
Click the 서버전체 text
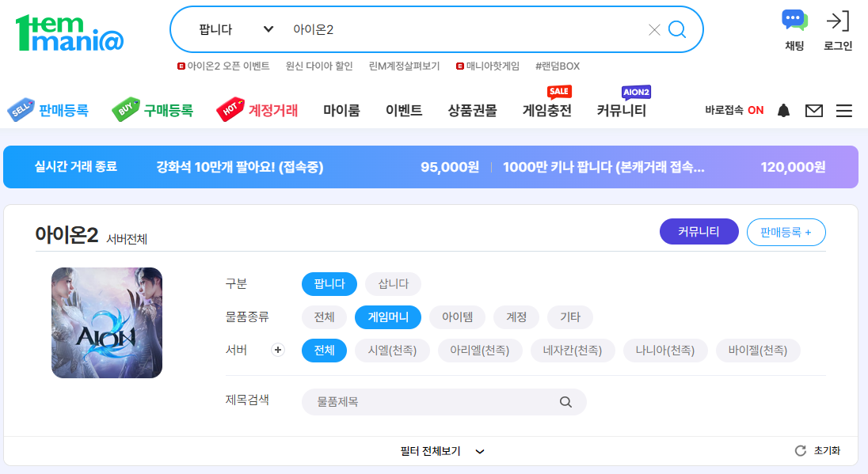click(x=127, y=239)
